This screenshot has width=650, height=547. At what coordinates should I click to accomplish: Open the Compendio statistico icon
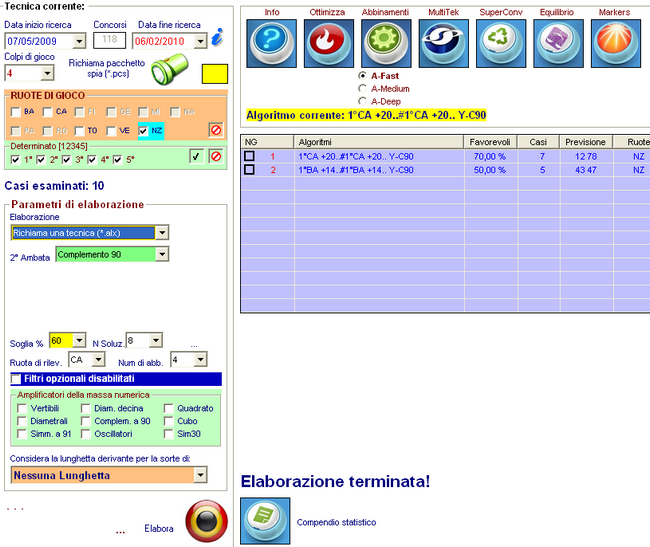pyautogui.click(x=265, y=521)
